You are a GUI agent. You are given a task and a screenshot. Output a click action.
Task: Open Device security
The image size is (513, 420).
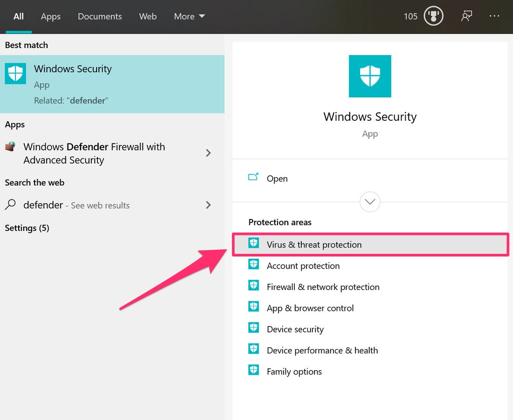[370, 330]
